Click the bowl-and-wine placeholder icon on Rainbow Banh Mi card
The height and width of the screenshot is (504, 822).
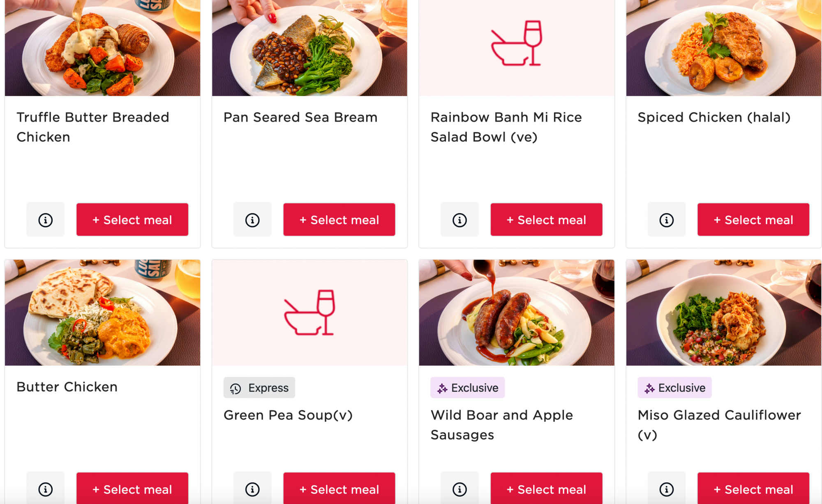(x=516, y=45)
